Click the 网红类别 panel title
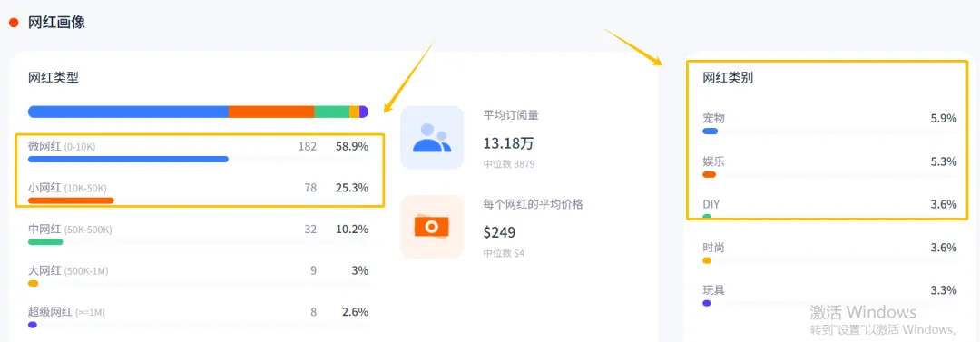 tap(728, 78)
